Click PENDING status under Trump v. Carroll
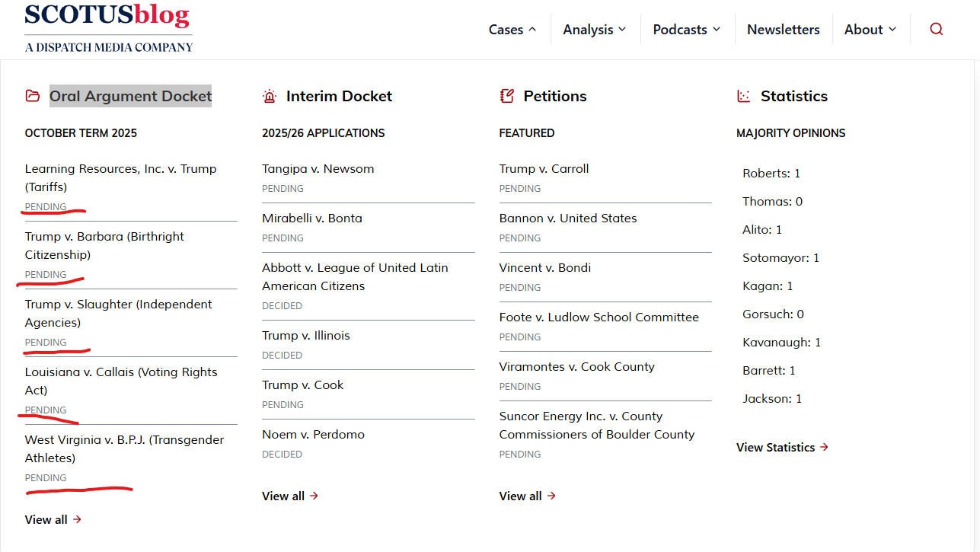This screenshot has height=552, width=980. [520, 188]
